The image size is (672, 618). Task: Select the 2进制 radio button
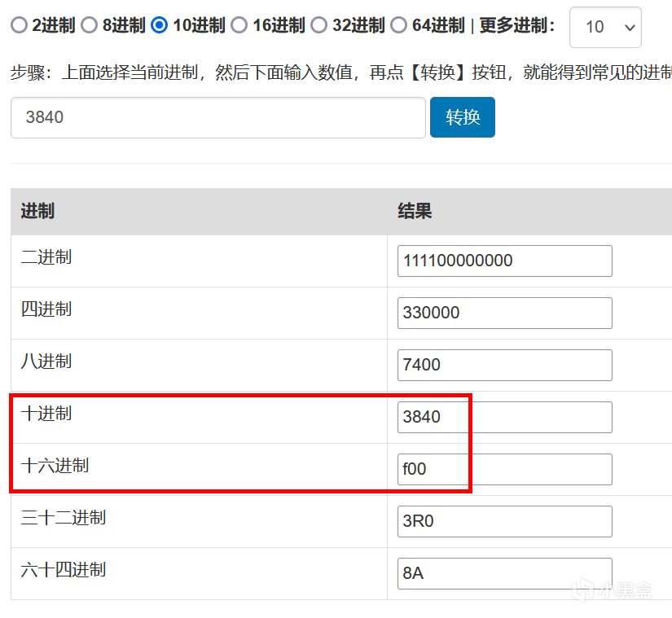click(x=19, y=26)
